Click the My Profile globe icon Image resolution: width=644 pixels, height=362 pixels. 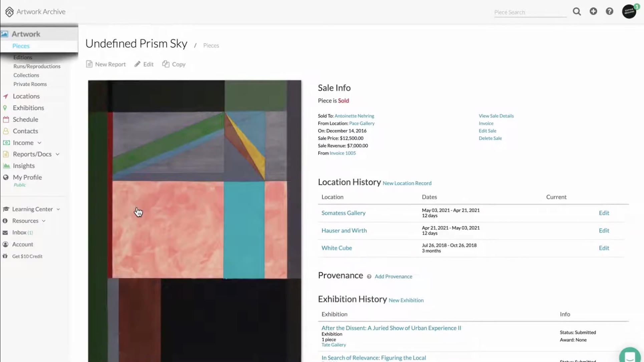click(6, 177)
